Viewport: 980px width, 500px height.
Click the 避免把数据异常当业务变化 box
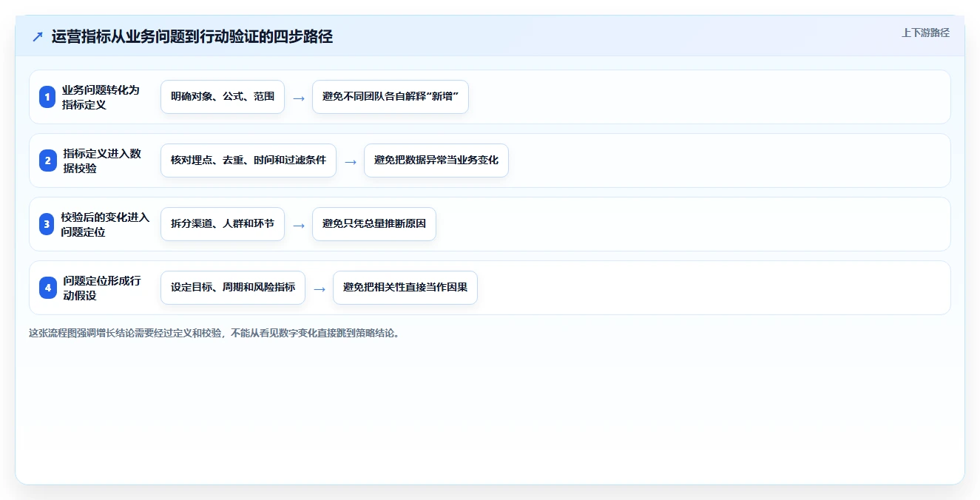coord(436,161)
